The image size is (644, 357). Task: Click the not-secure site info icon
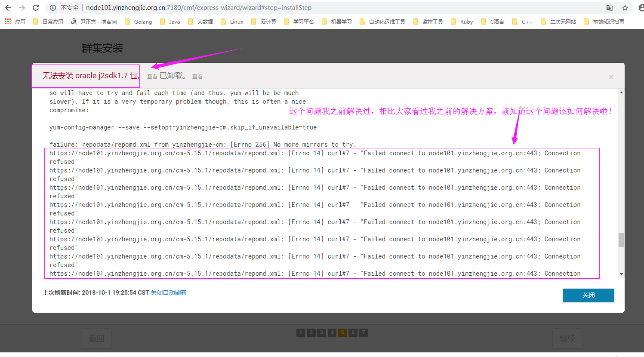tap(53, 8)
